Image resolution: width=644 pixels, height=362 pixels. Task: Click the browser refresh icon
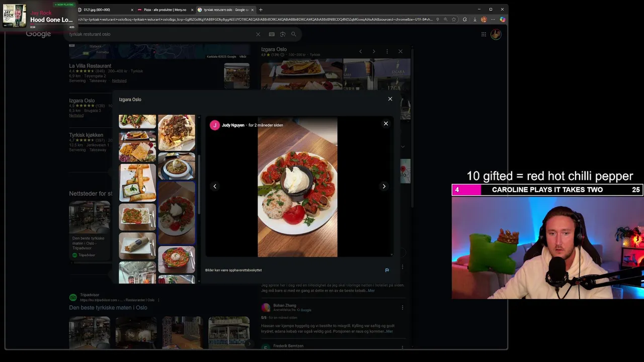(464, 20)
